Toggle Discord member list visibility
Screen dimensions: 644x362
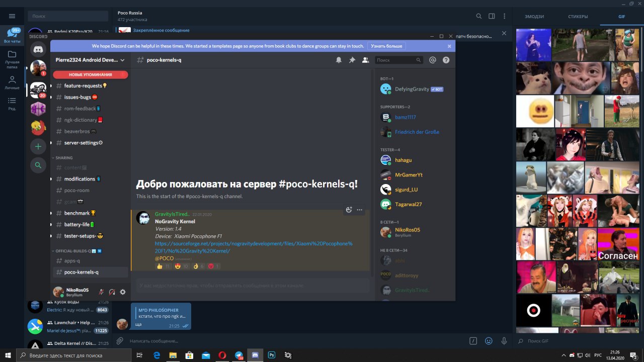[x=366, y=60]
